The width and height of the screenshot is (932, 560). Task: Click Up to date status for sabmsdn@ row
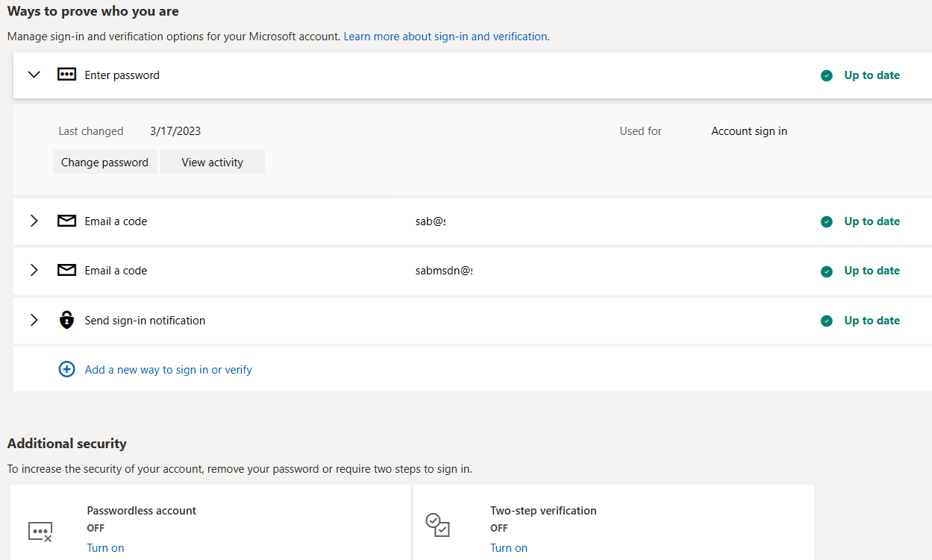point(872,271)
